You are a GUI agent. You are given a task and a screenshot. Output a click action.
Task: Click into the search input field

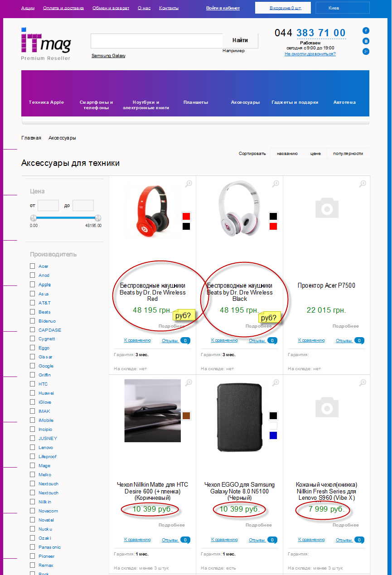pos(156,41)
